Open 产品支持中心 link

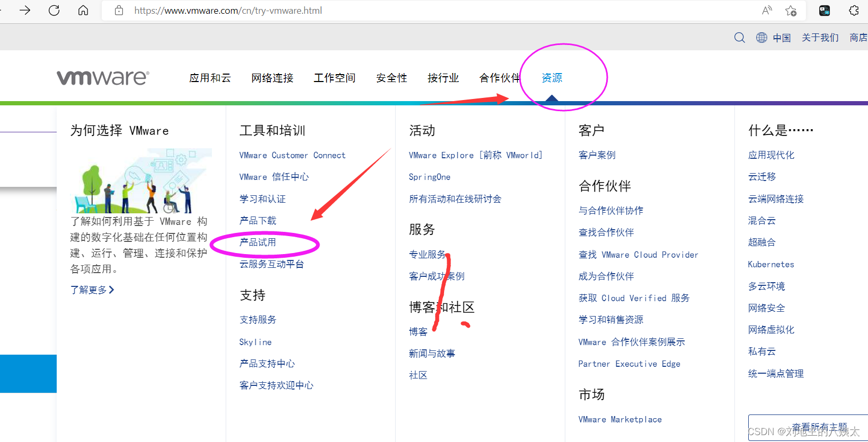point(267,364)
